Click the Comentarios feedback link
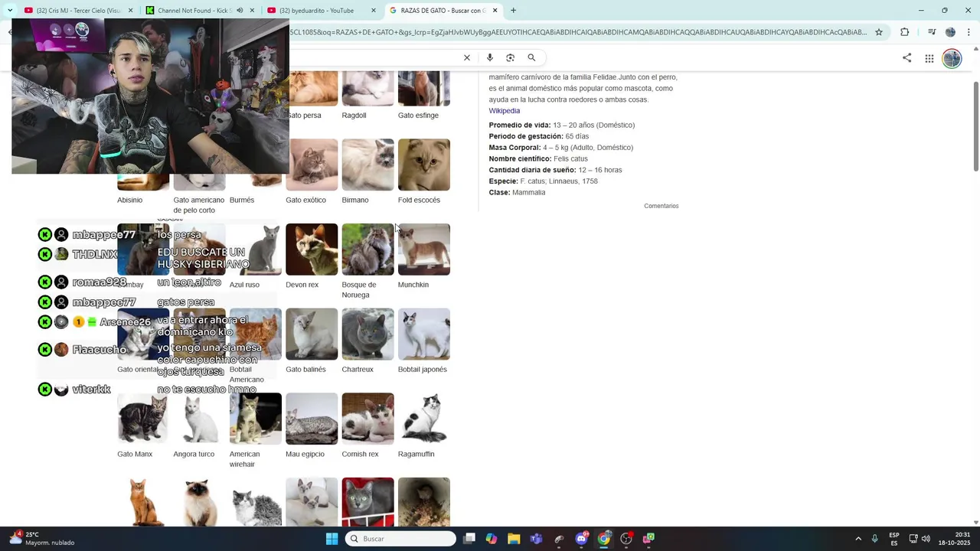 click(x=661, y=206)
